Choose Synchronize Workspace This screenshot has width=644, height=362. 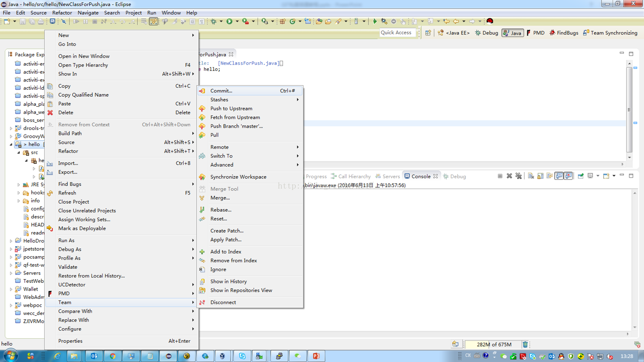tap(250, 177)
